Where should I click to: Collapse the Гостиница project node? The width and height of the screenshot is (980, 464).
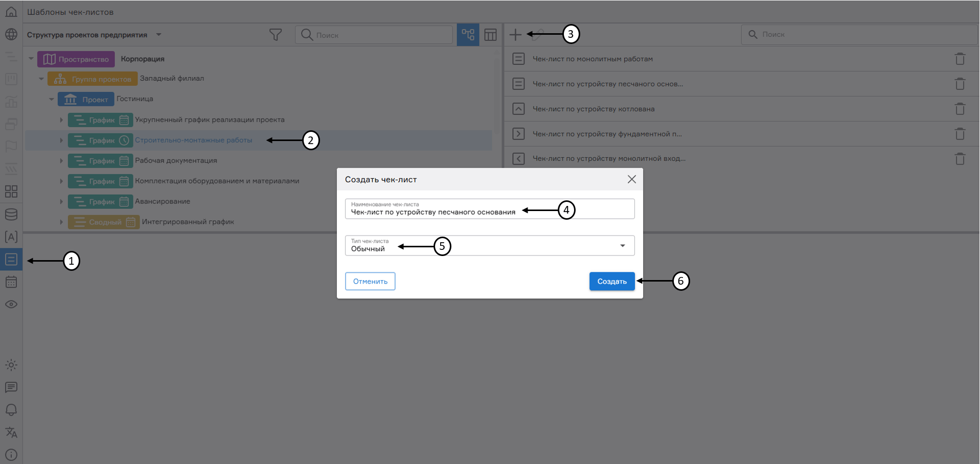click(x=52, y=99)
